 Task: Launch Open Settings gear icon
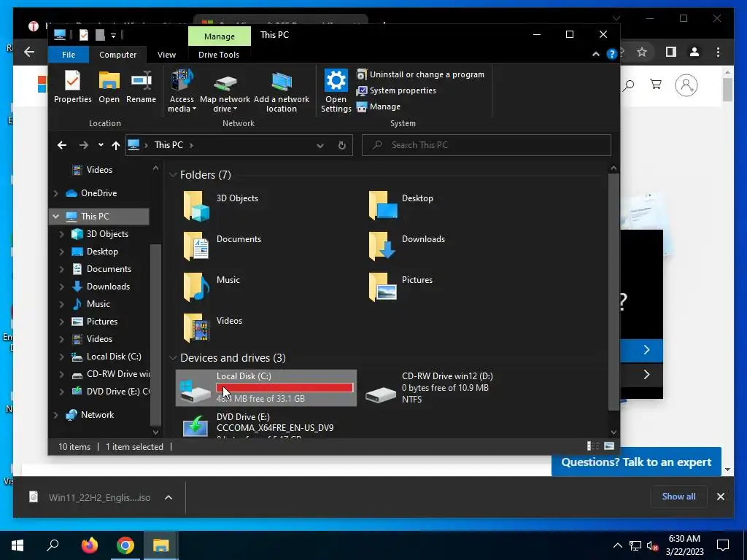coord(336,90)
